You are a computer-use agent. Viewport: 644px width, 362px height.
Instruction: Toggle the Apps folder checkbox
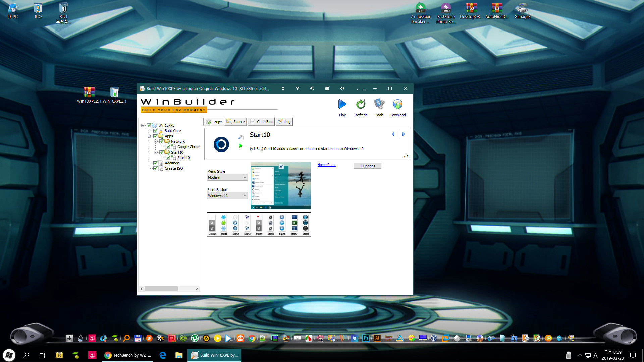coord(155,136)
